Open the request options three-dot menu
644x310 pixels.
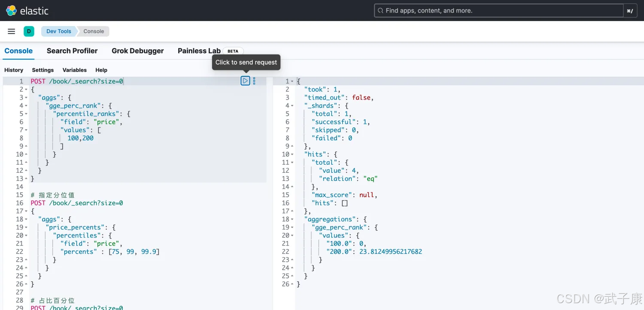(x=254, y=81)
